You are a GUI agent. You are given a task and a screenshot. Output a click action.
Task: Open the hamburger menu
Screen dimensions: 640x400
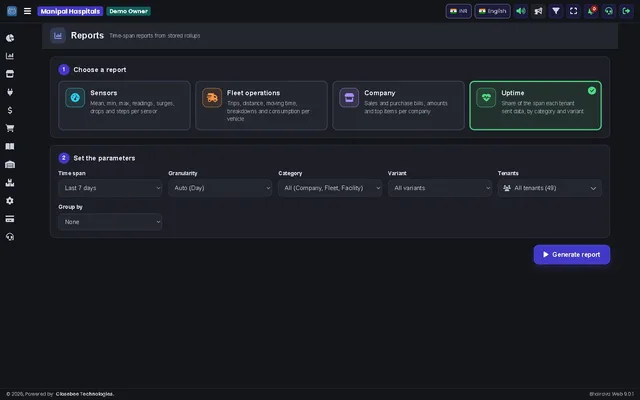tap(27, 11)
